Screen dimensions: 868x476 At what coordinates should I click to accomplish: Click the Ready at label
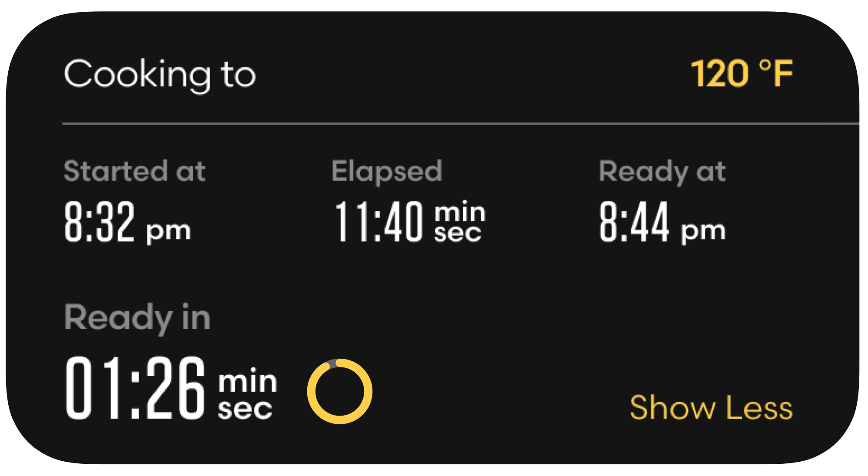tap(662, 171)
